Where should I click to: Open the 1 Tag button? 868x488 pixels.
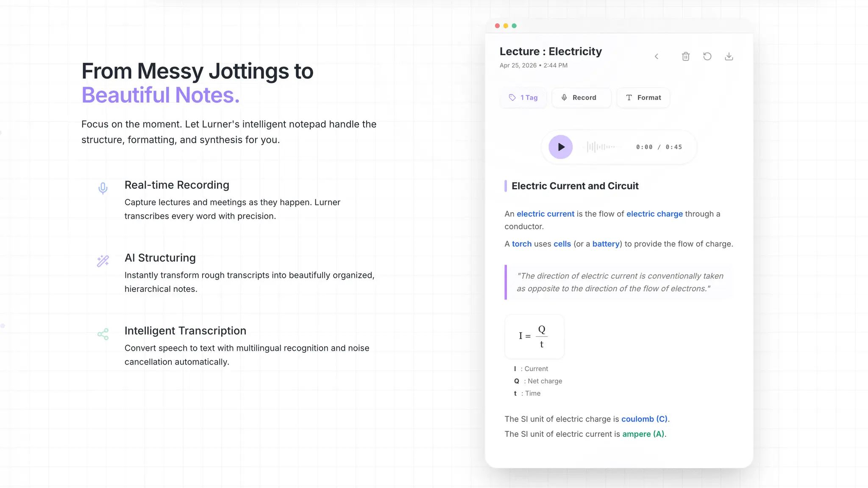pyautogui.click(x=523, y=97)
